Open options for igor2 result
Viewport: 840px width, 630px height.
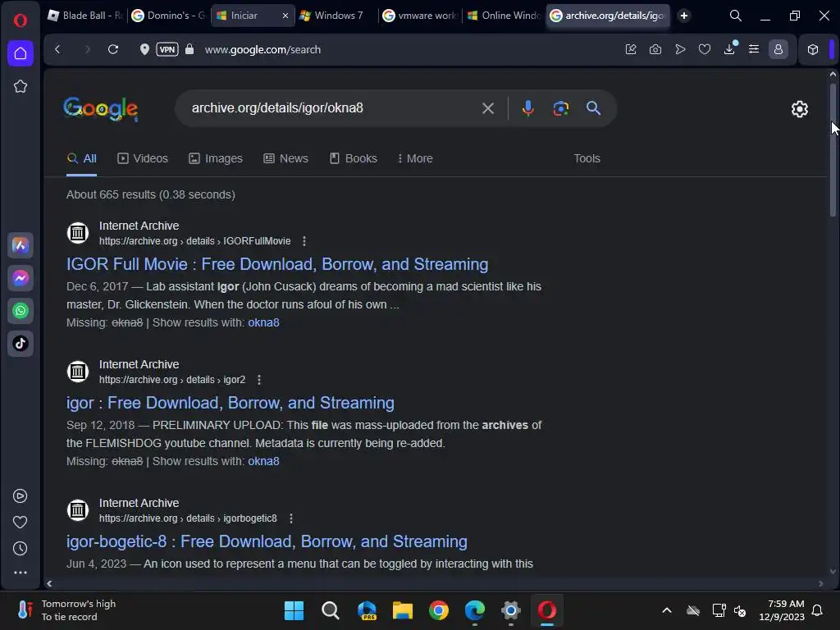pos(259,380)
